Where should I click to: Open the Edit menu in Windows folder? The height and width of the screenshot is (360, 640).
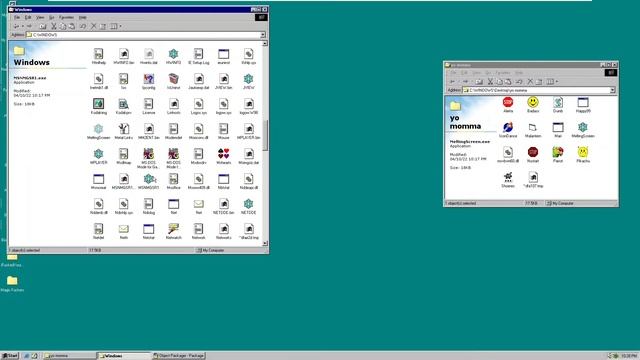[28, 18]
